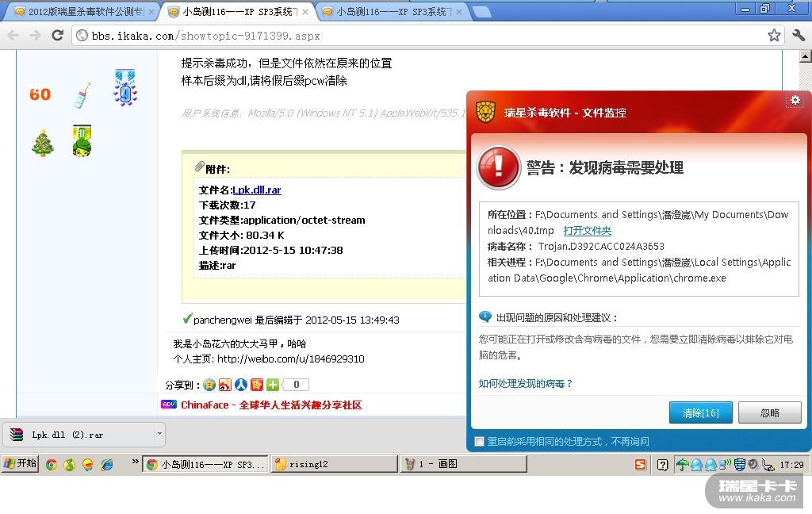Click '文件大小: 80.34 K' text

tap(241, 236)
